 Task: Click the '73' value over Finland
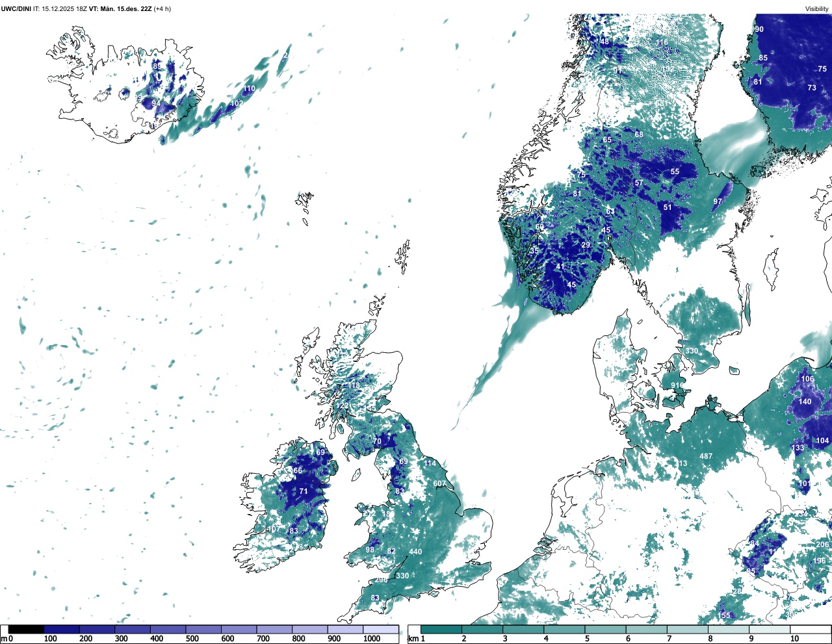(x=812, y=88)
